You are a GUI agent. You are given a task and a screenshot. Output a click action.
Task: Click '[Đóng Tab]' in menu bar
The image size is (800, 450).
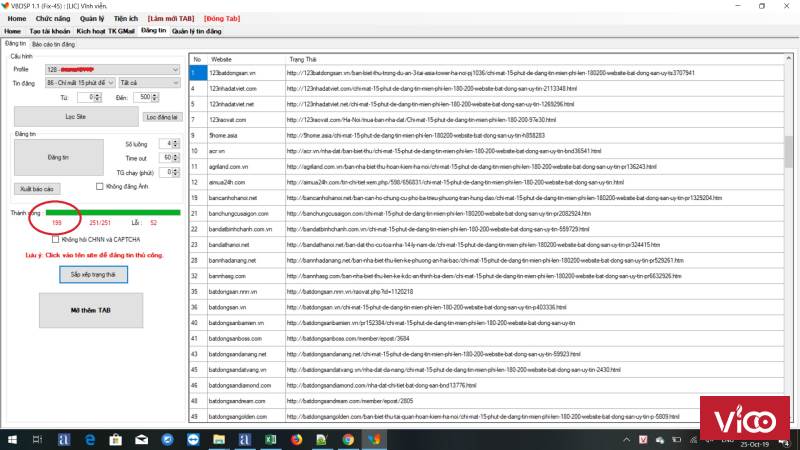222,18
